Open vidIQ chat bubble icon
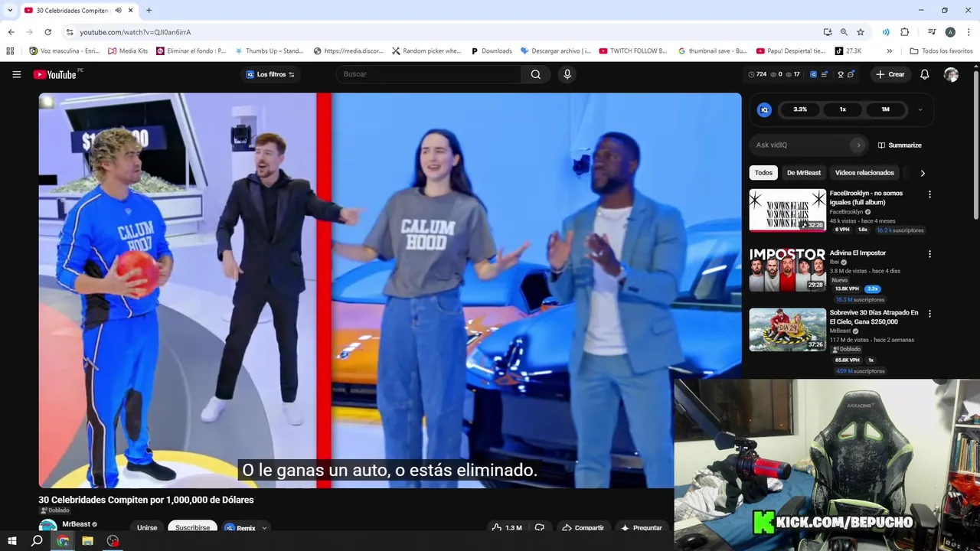Screen dimensions: 980x551 click(x=851, y=74)
